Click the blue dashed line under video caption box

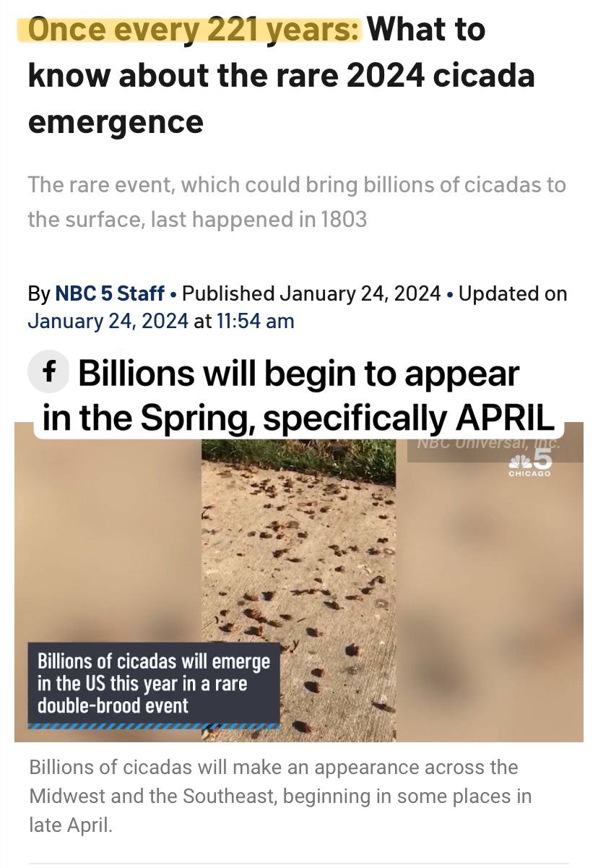(x=154, y=726)
